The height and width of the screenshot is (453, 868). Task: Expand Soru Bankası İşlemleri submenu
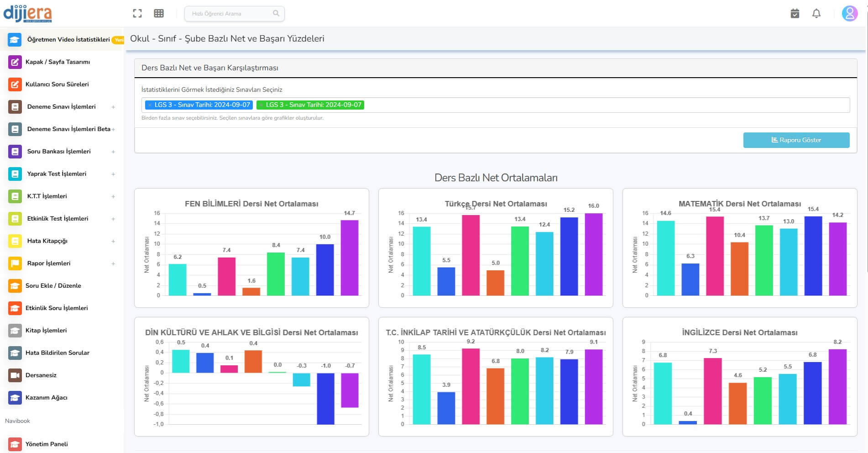(x=113, y=152)
